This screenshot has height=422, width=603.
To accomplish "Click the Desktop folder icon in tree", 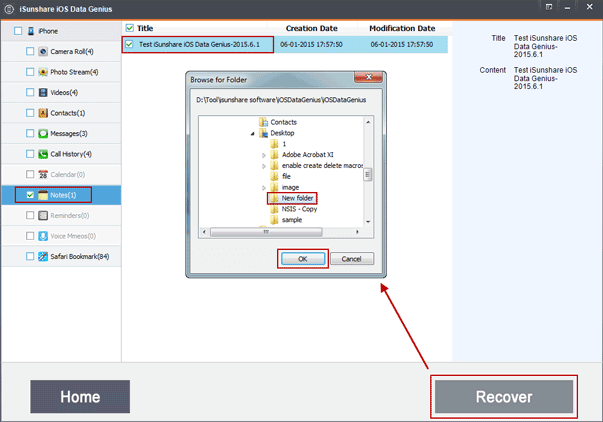I will (263, 133).
